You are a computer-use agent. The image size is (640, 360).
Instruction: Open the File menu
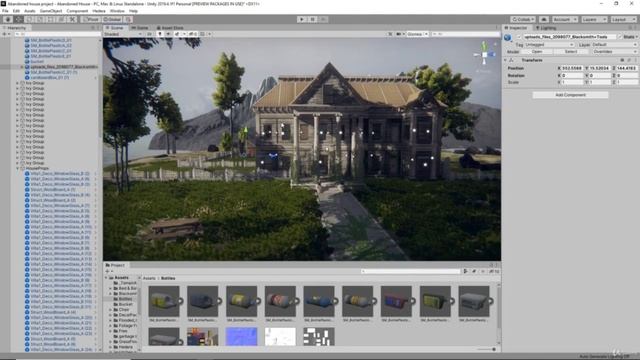click(5, 11)
